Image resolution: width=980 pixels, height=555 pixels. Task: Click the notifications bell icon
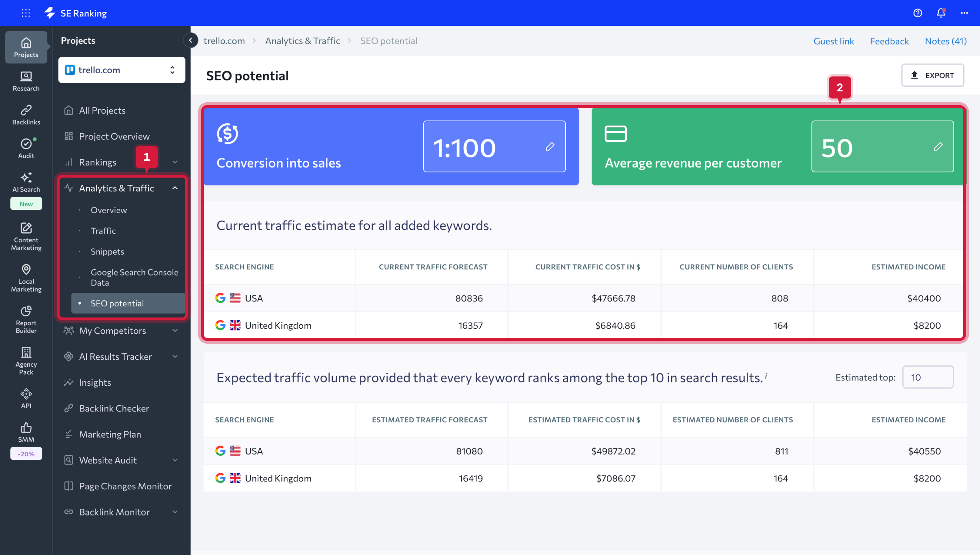pyautogui.click(x=941, y=13)
